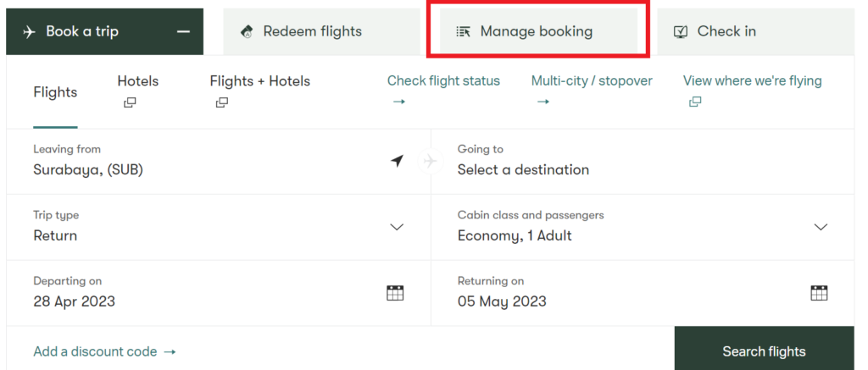Click the Manage booking list icon
Image resolution: width=868 pixels, height=370 pixels.
coord(464,32)
